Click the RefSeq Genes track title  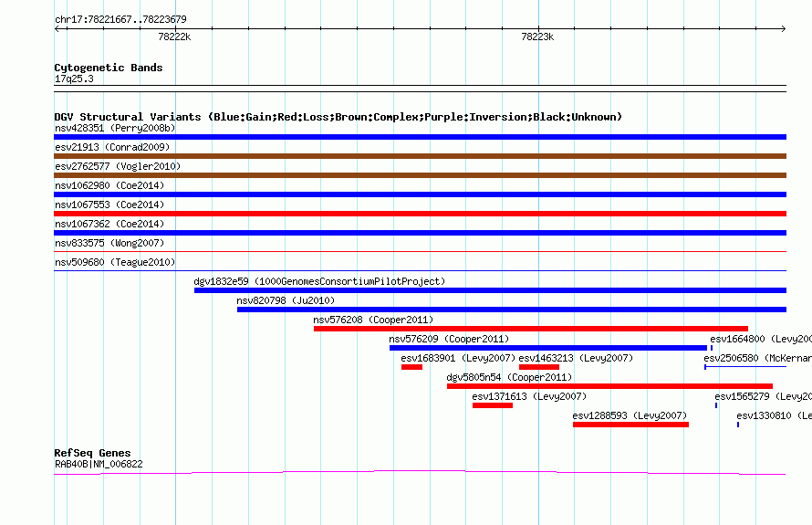(x=92, y=453)
